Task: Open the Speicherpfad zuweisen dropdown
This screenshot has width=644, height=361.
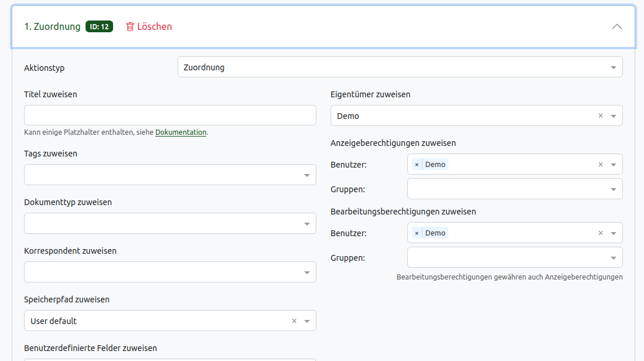Action: point(306,321)
